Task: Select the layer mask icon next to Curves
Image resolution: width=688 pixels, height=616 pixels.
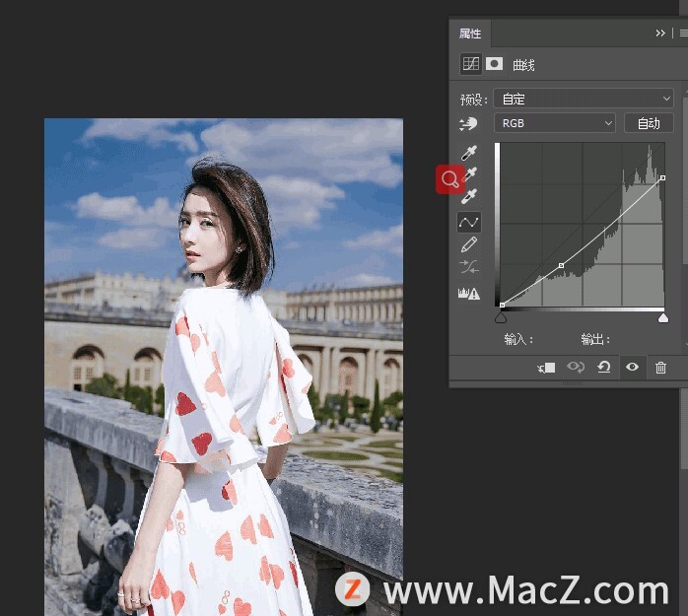Action: pyautogui.click(x=494, y=64)
